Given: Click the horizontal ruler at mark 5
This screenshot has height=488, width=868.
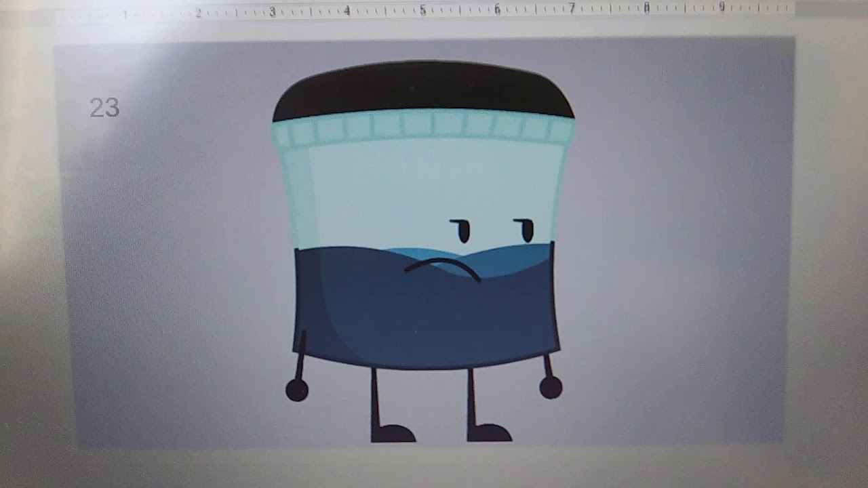Looking at the screenshot, I should 422,10.
